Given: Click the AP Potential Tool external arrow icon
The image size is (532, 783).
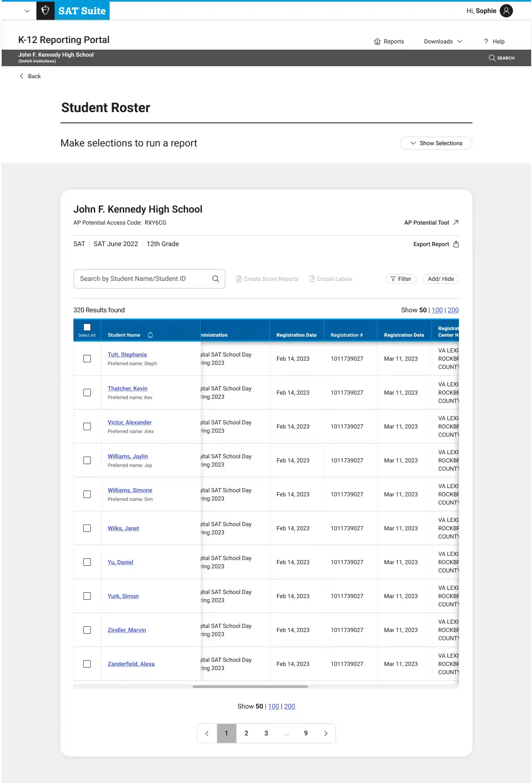Looking at the screenshot, I should 456,223.
